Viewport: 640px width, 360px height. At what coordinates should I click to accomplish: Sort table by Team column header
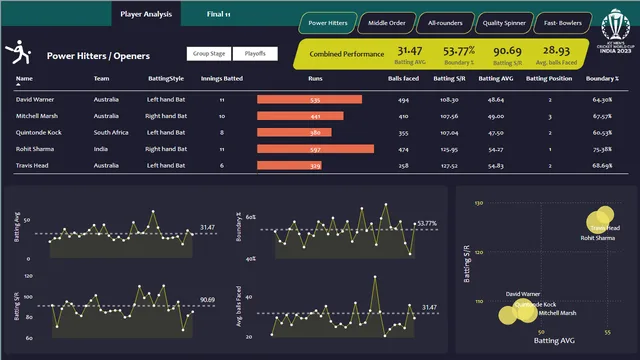tap(101, 78)
